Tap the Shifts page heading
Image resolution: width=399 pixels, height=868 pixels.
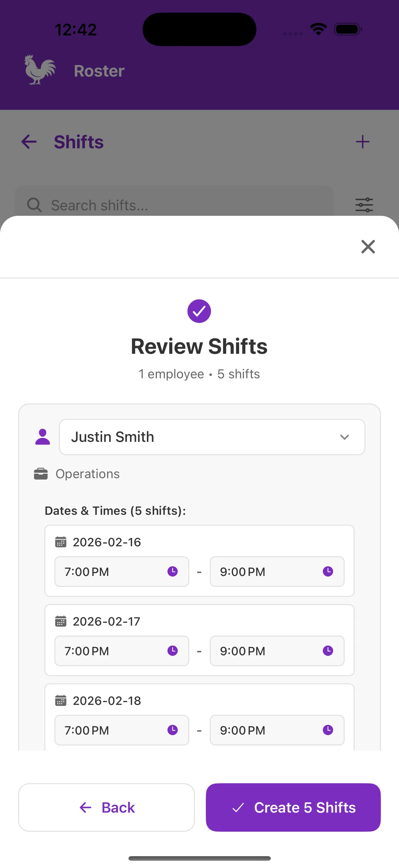coord(79,142)
